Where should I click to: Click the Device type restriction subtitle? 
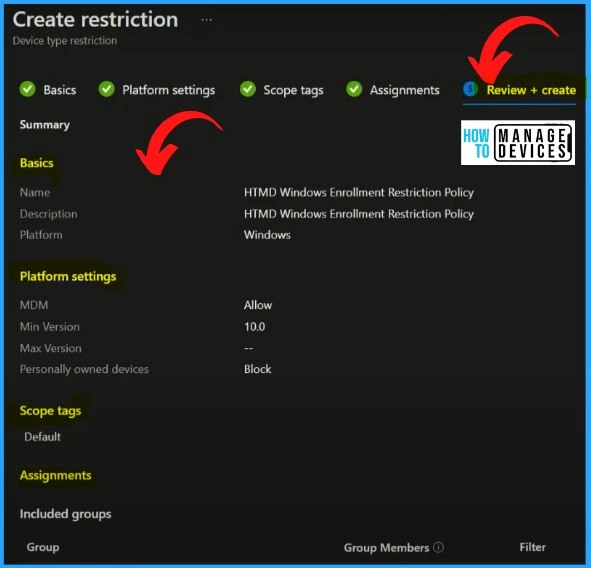pos(65,40)
